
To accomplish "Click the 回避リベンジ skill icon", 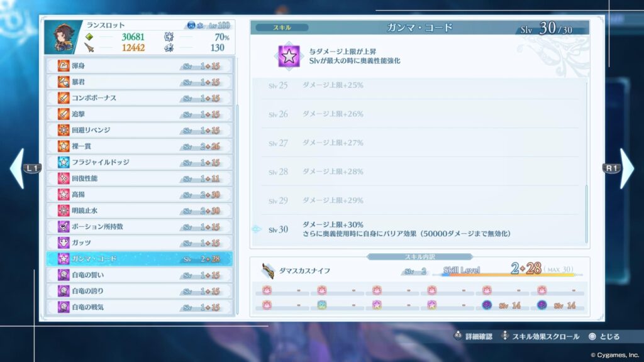I will (64, 130).
